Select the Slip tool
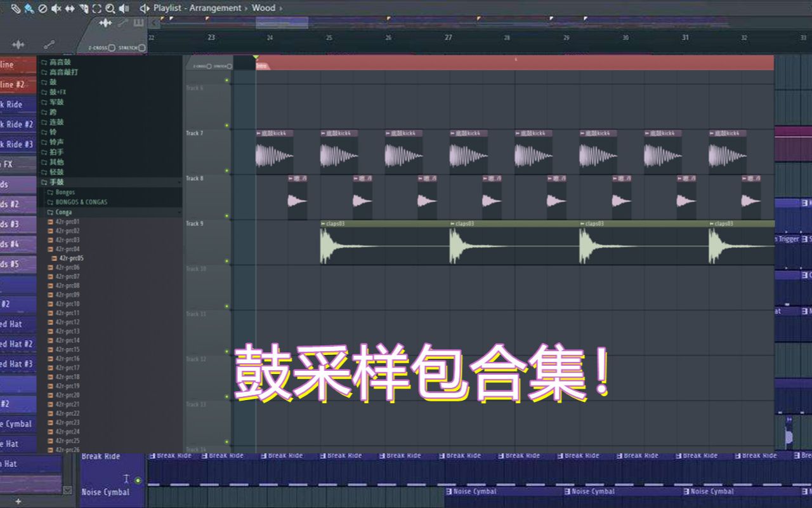Image resolution: width=812 pixels, height=508 pixels. [x=70, y=8]
